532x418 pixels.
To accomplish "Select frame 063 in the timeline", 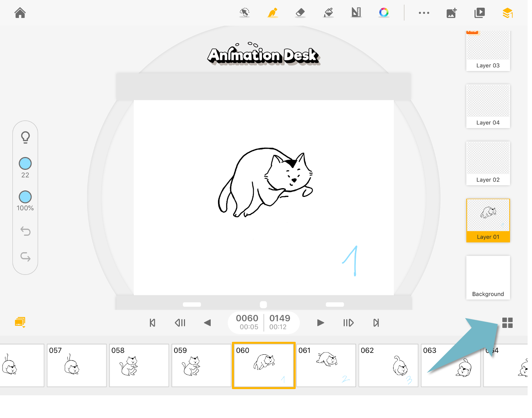I will click(451, 365).
